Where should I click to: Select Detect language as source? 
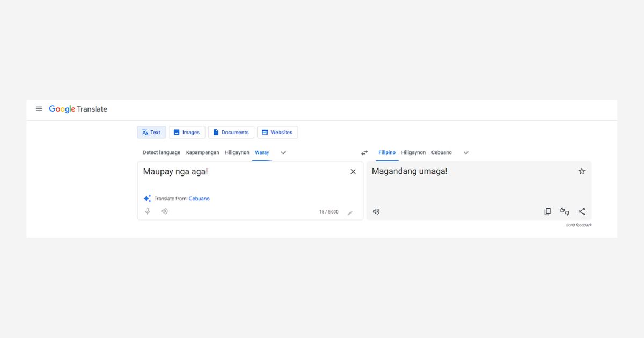coord(162,153)
